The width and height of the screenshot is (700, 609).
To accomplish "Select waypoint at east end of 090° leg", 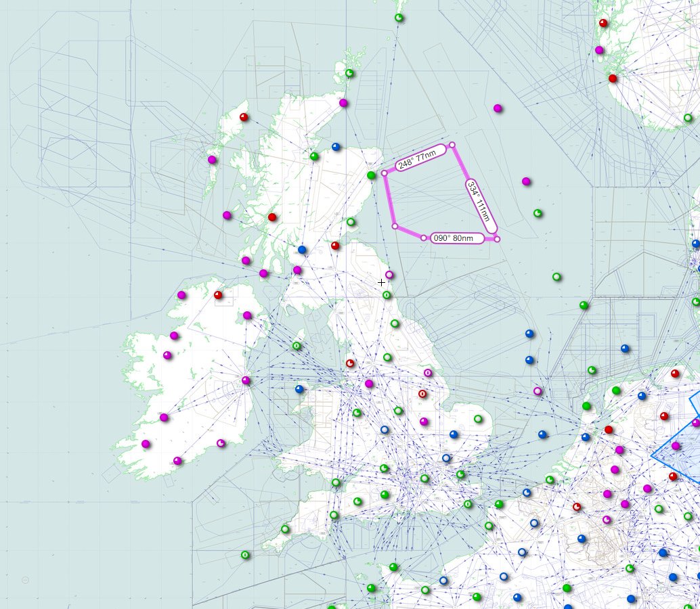I will point(498,239).
